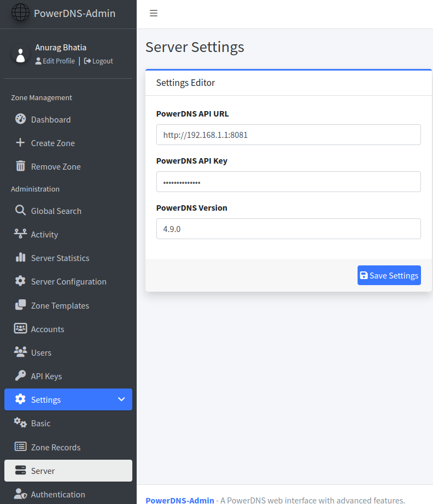433x504 pixels.
Task: Click the Create Zone plus icon
Action: tap(20, 142)
